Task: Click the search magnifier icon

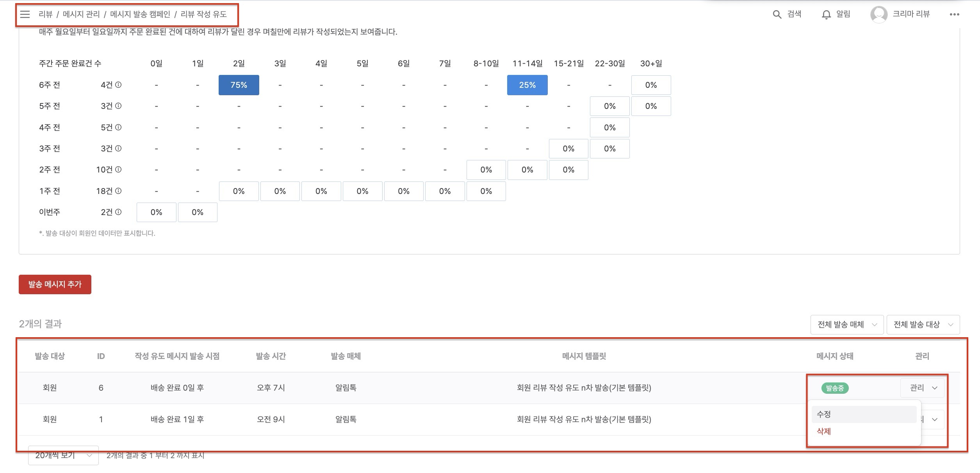Action: coord(777,14)
